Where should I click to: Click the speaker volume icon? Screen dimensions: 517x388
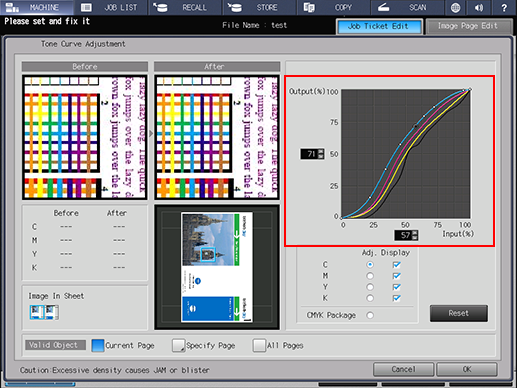479,7
